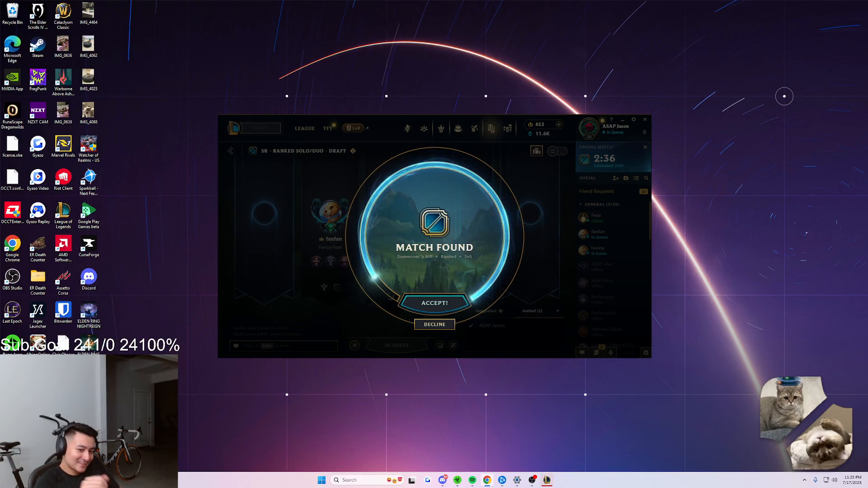Click the lobby chat input field
The height and width of the screenshot is (488, 868).
[x=285, y=346]
